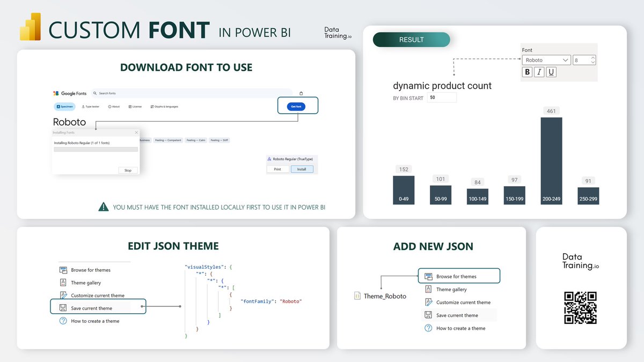Click the warning triangle icon
This screenshot has width=644, height=362.
pyautogui.click(x=104, y=207)
